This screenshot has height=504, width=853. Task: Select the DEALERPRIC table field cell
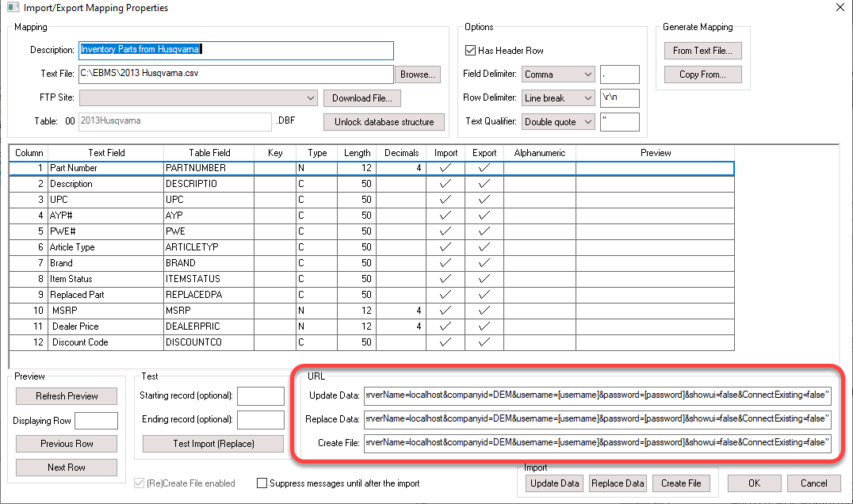(x=209, y=326)
